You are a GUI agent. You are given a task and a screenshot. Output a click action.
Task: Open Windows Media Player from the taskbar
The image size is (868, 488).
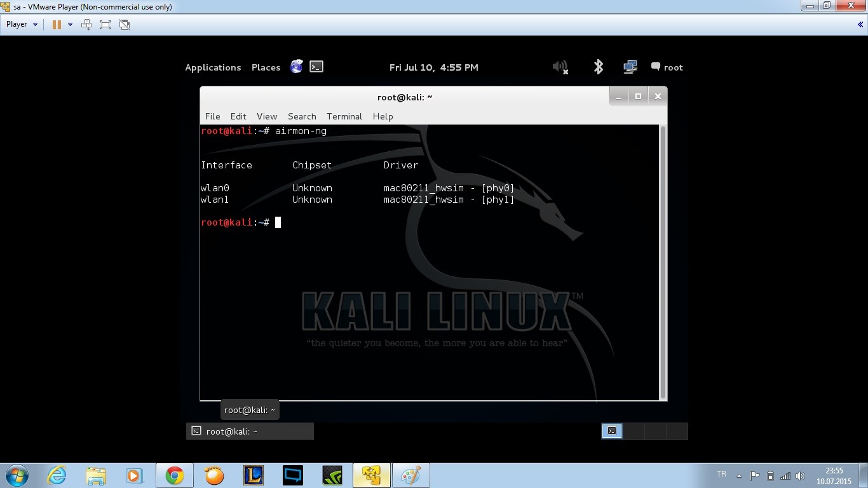[x=135, y=475]
